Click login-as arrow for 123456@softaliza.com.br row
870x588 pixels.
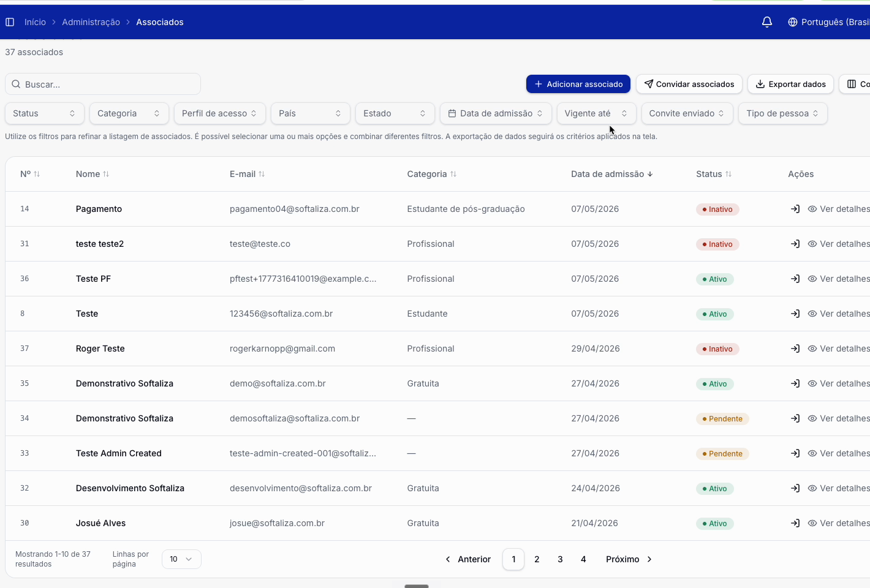pos(795,314)
